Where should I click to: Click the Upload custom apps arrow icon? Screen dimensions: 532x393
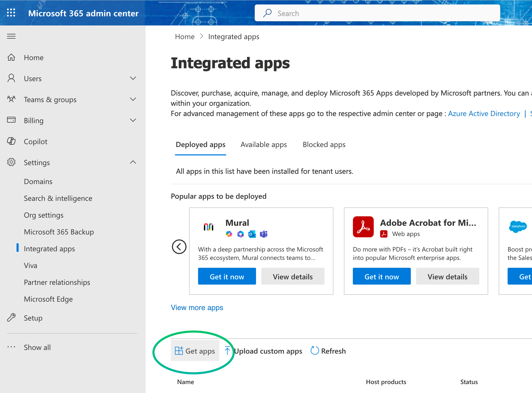tap(227, 350)
